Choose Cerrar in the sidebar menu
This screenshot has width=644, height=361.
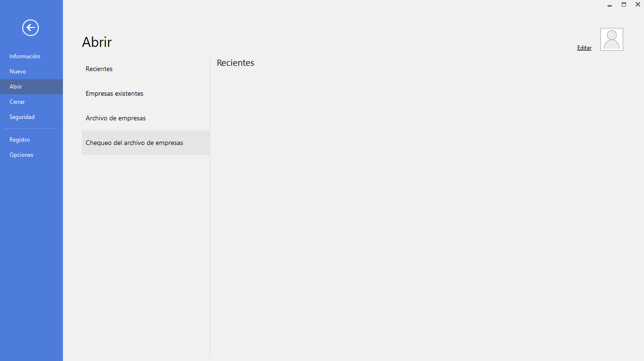[31, 102]
